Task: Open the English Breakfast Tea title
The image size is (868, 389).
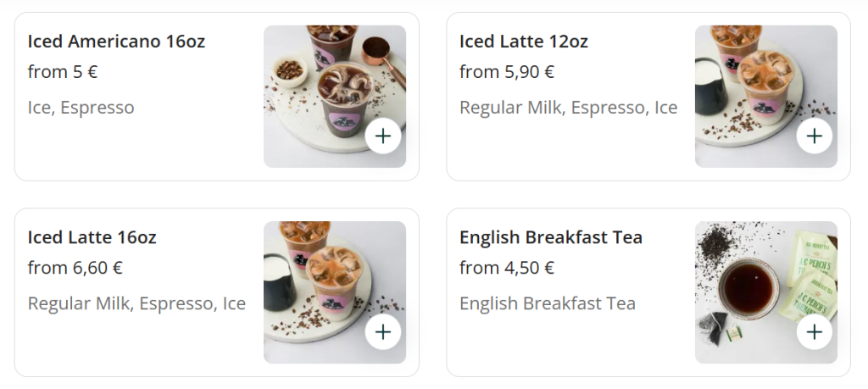Action: (550, 237)
